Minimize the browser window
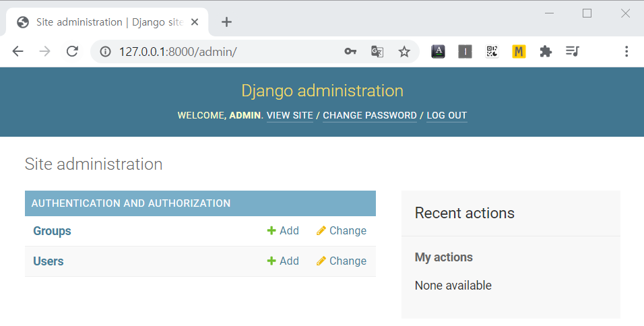 549,13
